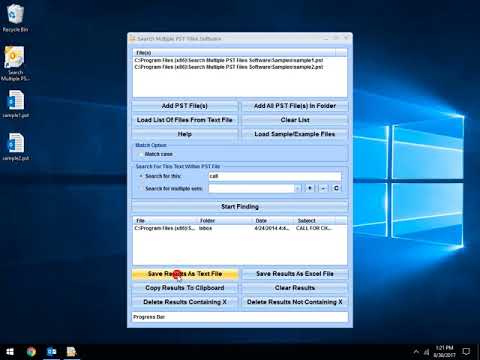Image resolution: width=480 pixels, height=360 pixels.
Task: Sort results by Subject column header
Action: pyautogui.click(x=315, y=221)
